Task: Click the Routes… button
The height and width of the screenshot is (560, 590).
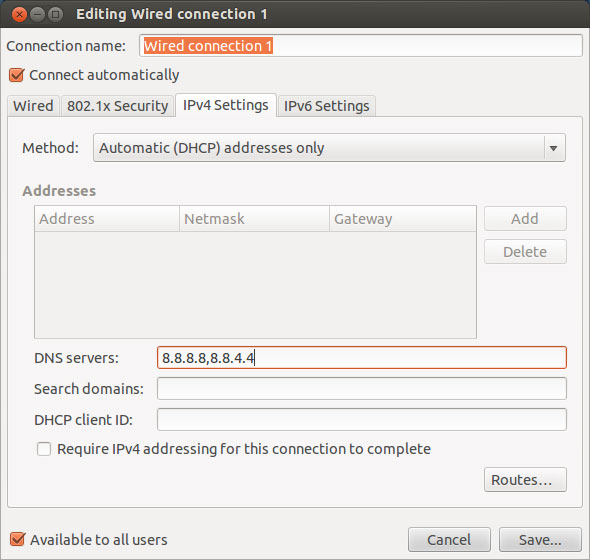Action: [x=525, y=479]
